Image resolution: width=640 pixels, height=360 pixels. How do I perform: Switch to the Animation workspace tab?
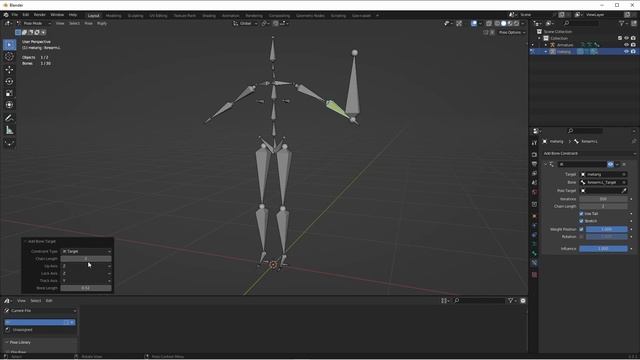click(231, 16)
